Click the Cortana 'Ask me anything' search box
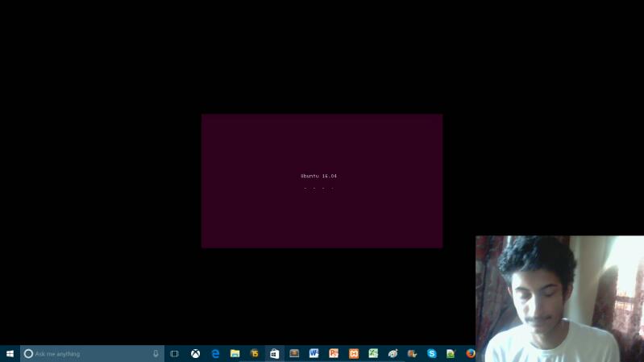 [92, 353]
